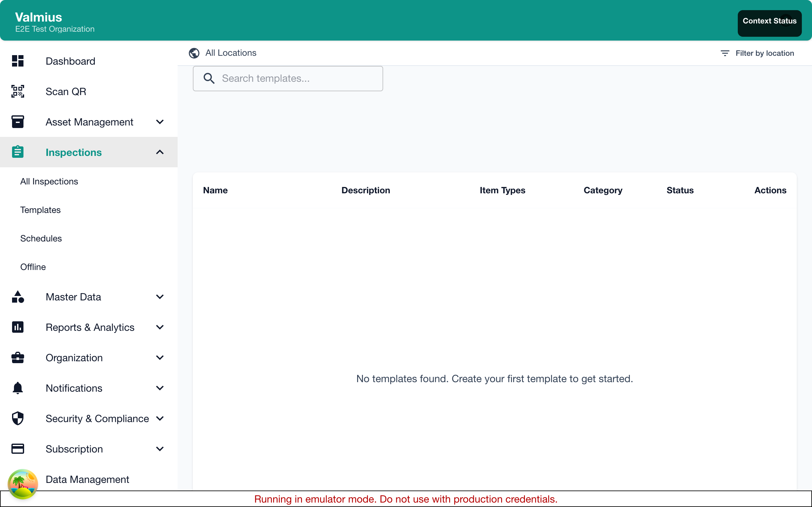
Task: Click the Asset Management toolbox icon
Action: pyautogui.click(x=17, y=121)
